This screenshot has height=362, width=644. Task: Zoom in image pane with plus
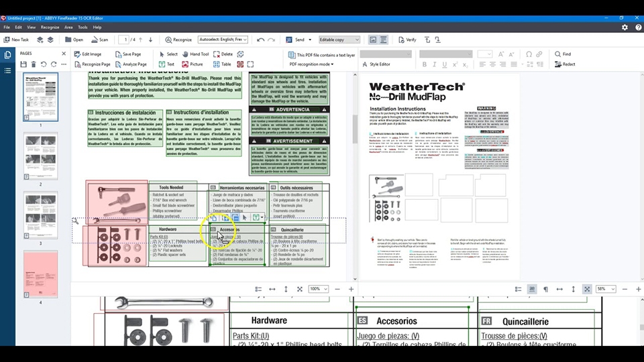point(351,290)
